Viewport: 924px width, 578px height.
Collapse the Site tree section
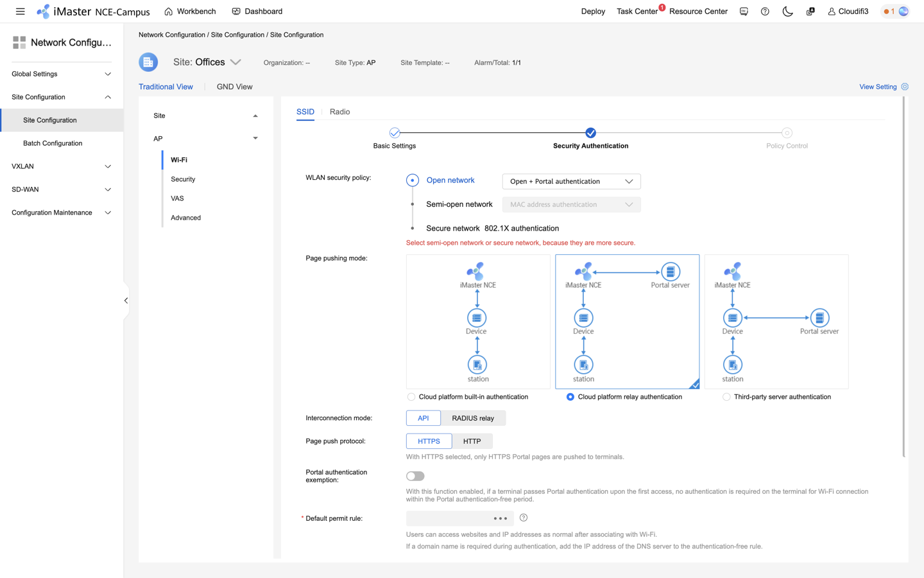[x=255, y=116]
